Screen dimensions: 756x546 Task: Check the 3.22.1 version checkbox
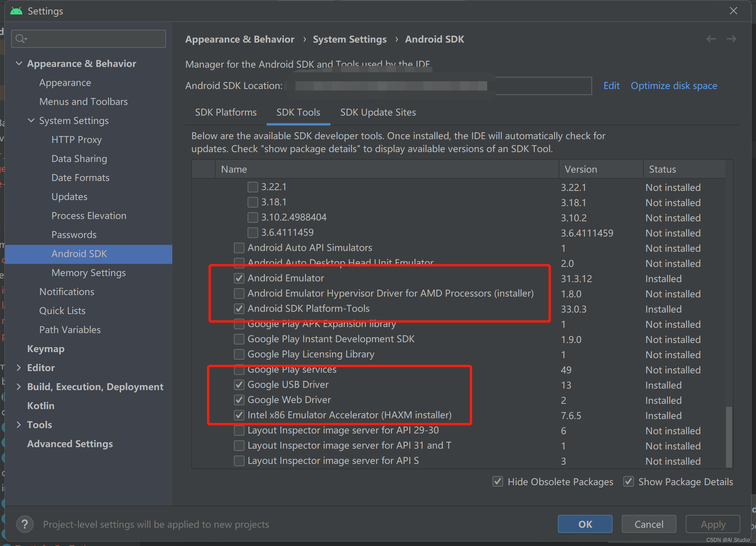(253, 187)
